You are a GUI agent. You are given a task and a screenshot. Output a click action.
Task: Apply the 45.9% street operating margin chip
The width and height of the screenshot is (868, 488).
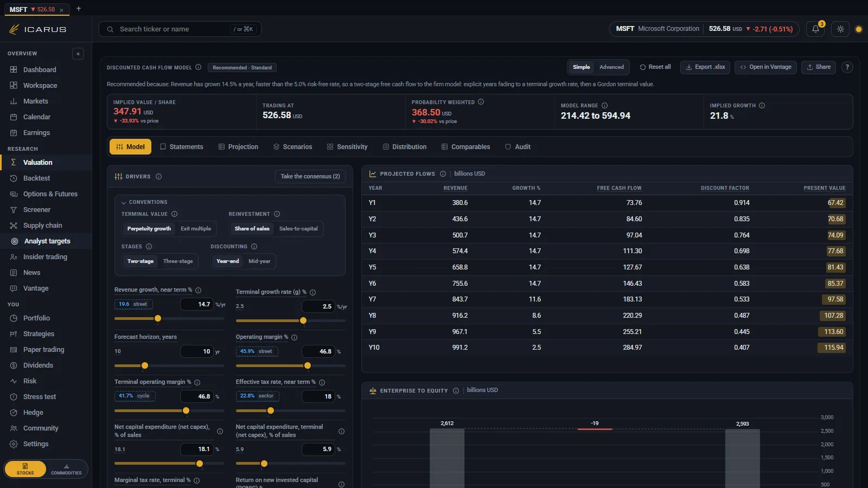[x=257, y=351]
